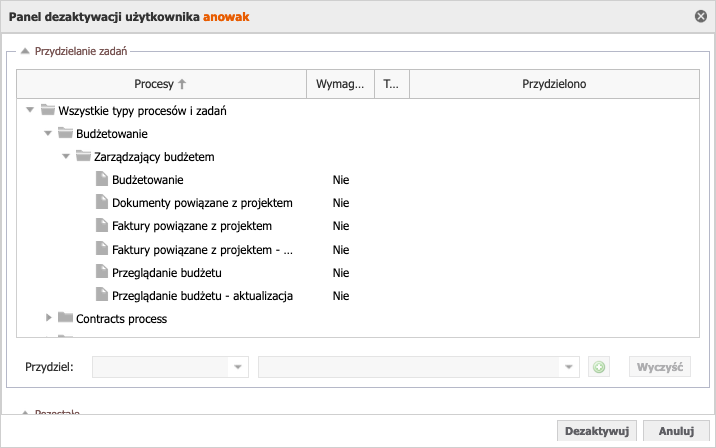Screen dimensions: 716x448
Task: Click document icon beside Faktury powiązane z projektem
Action: [101, 225]
